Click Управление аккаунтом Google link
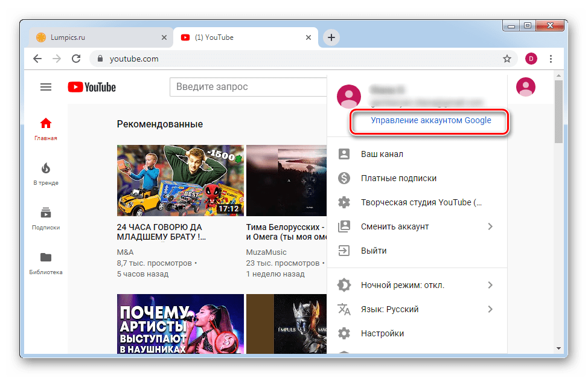The width and height of the screenshot is (588, 378). [431, 120]
